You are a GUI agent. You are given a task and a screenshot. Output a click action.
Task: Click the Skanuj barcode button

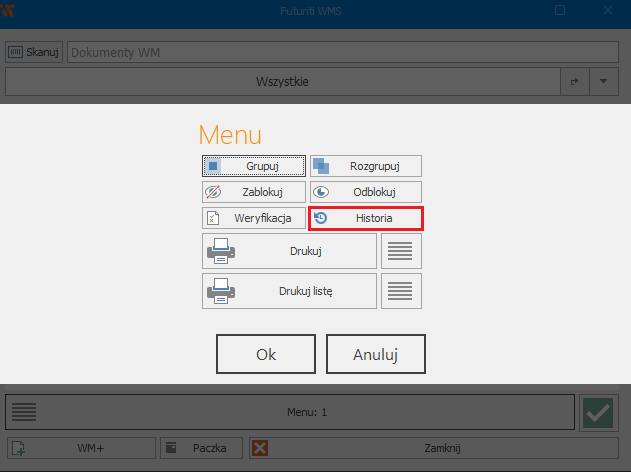coord(34,52)
